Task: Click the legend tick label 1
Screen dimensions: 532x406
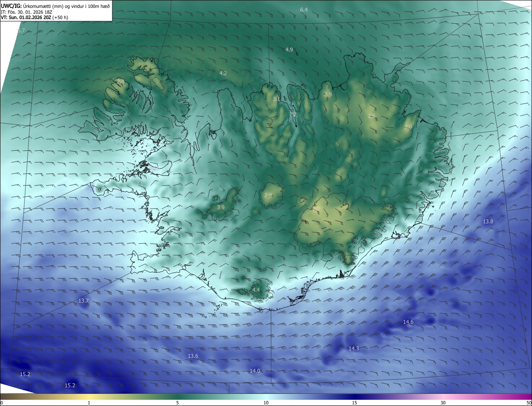Action: [89, 403]
